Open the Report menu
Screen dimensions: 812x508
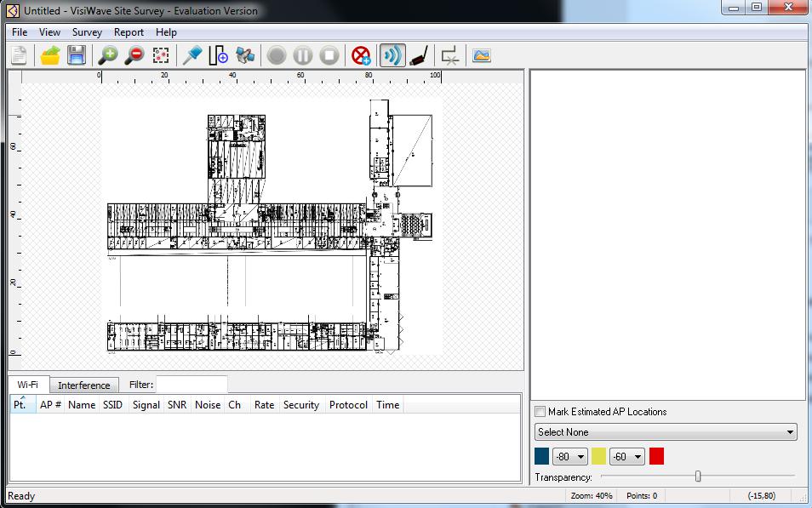(129, 32)
